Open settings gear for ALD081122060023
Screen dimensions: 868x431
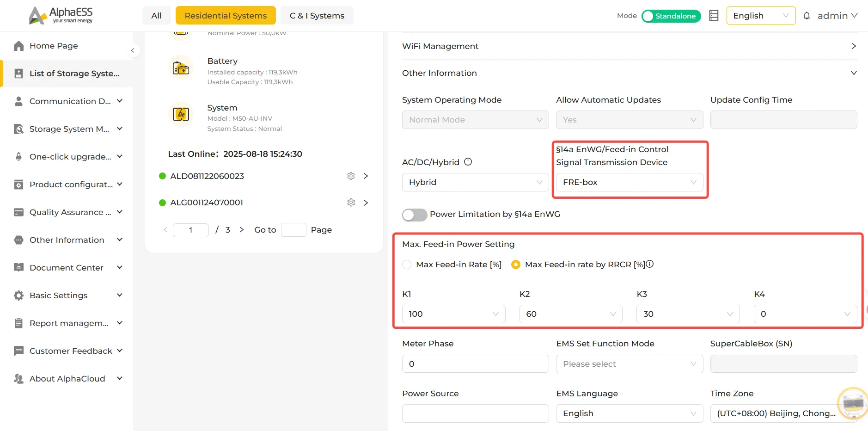tap(351, 176)
